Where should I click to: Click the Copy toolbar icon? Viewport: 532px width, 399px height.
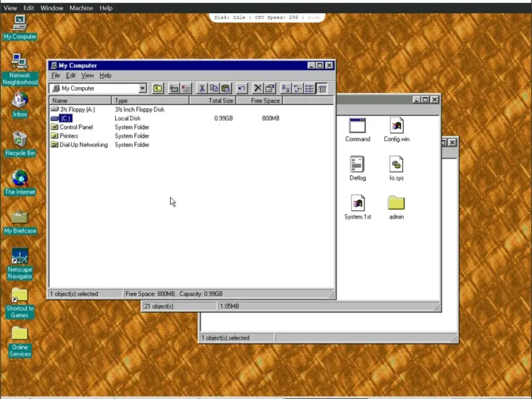[213, 88]
